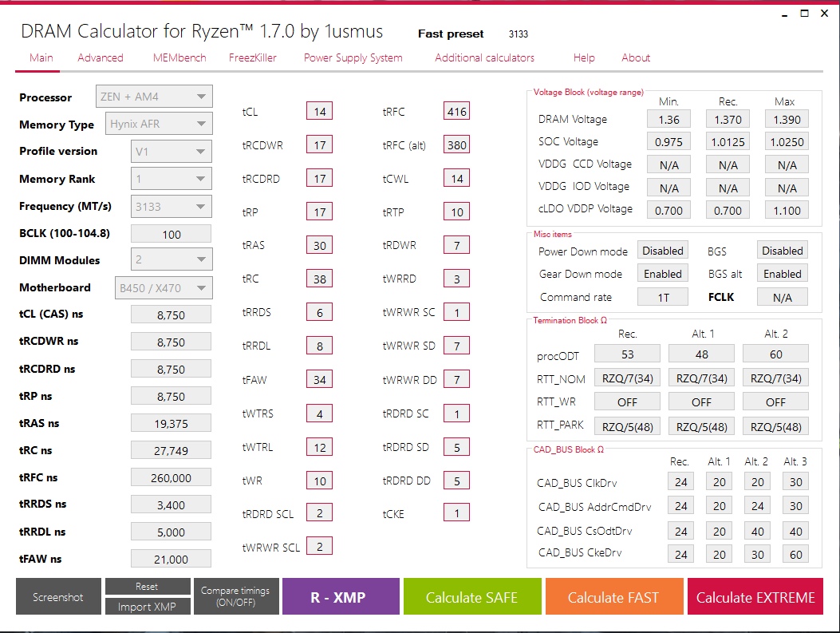The width and height of the screenshot is (840, 633).
Task: Click the tFAW timing value 34
Action: 319,379
